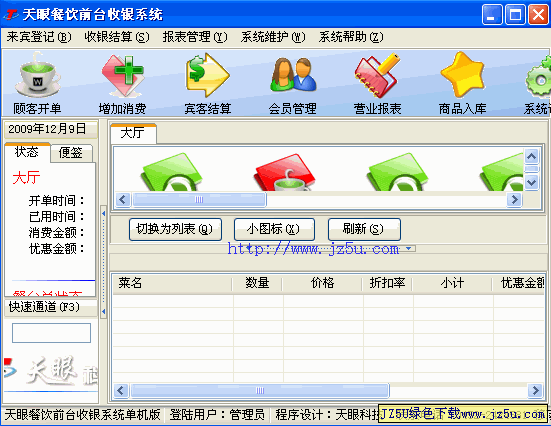The image size is (551, 426).
Task: Click order grid scroll left arrow
Action: tap(121, 390)
